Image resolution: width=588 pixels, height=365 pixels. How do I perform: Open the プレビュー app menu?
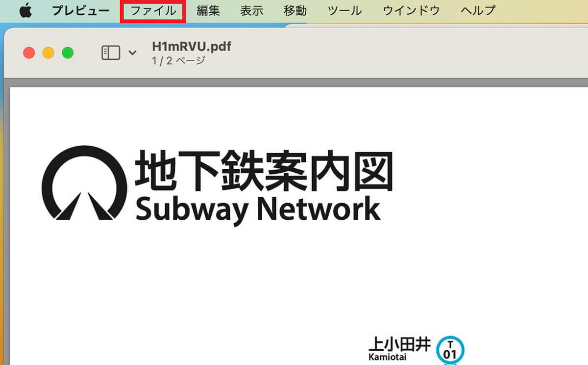click(x=80, y=10)
